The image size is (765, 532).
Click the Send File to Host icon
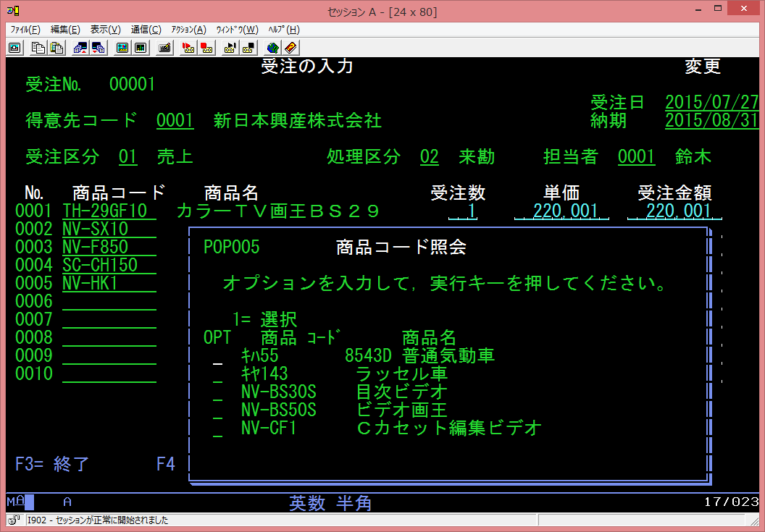click(x=80, y=48)
